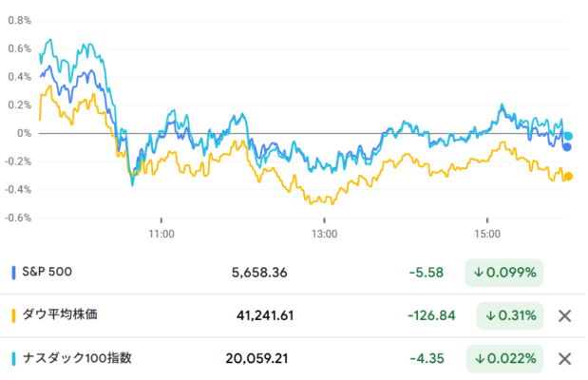588x380 pixels.
Task: Open the S&P 500 index link
Action: [47, 272]
